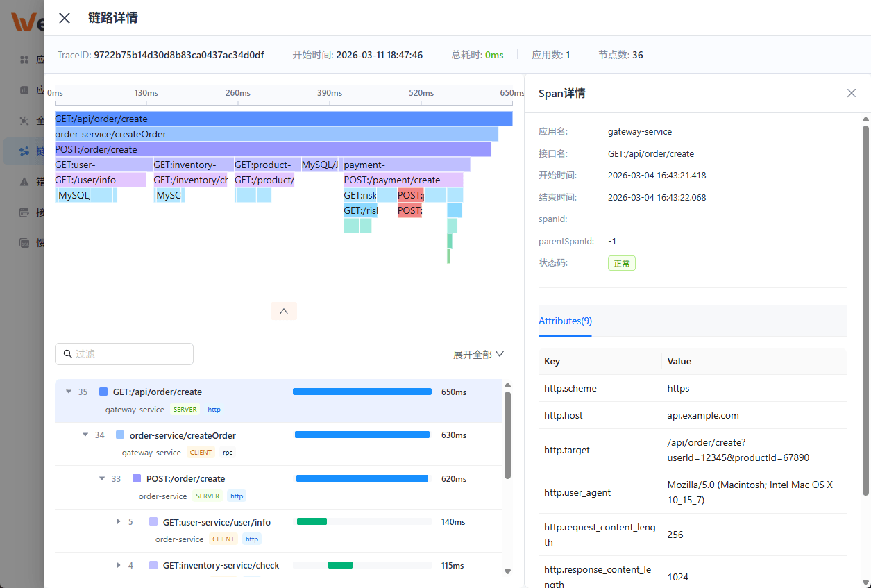Close the Span详情 panel
871x588 pixels.
pyautogui.click(x=851, y=93)
